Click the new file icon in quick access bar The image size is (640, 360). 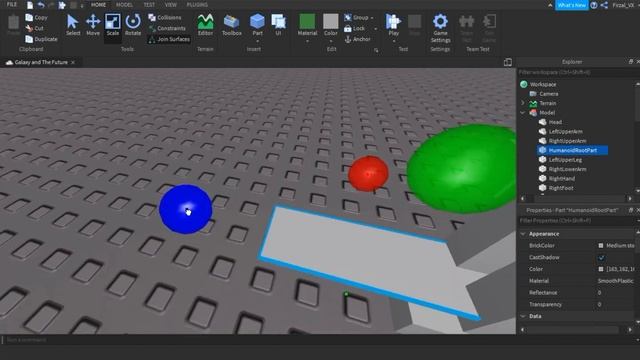(30, 5)
